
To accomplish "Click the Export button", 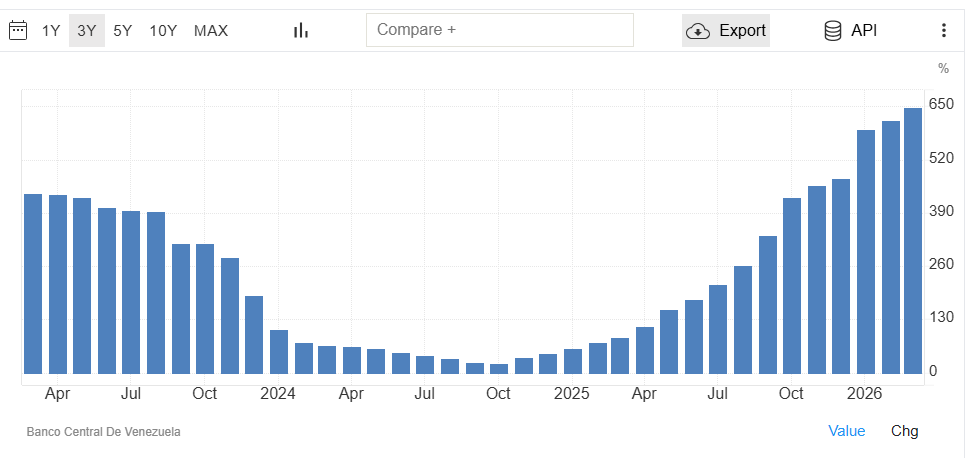I will tap(726, 30).
